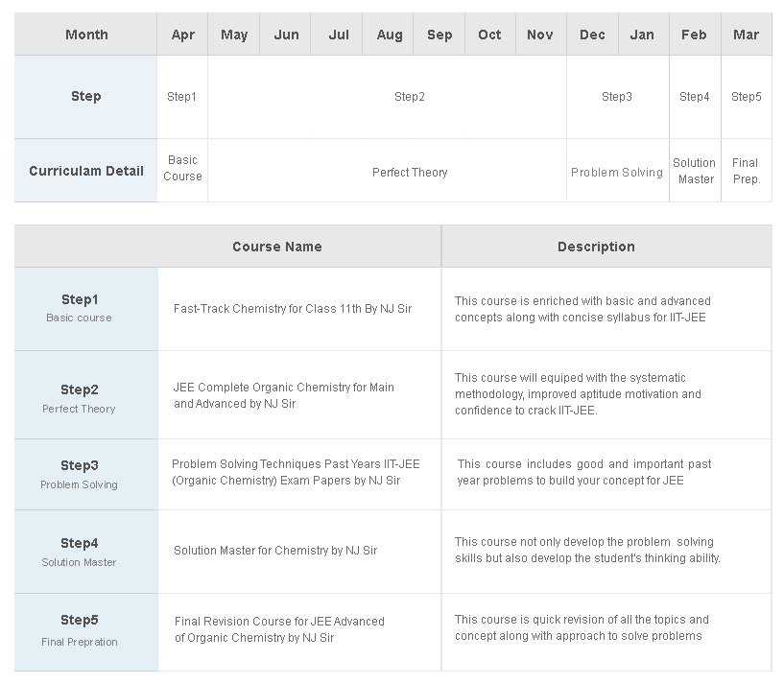Select the Step1 cell in schedule table
784x684 pixels.
[x=182, y=97]
